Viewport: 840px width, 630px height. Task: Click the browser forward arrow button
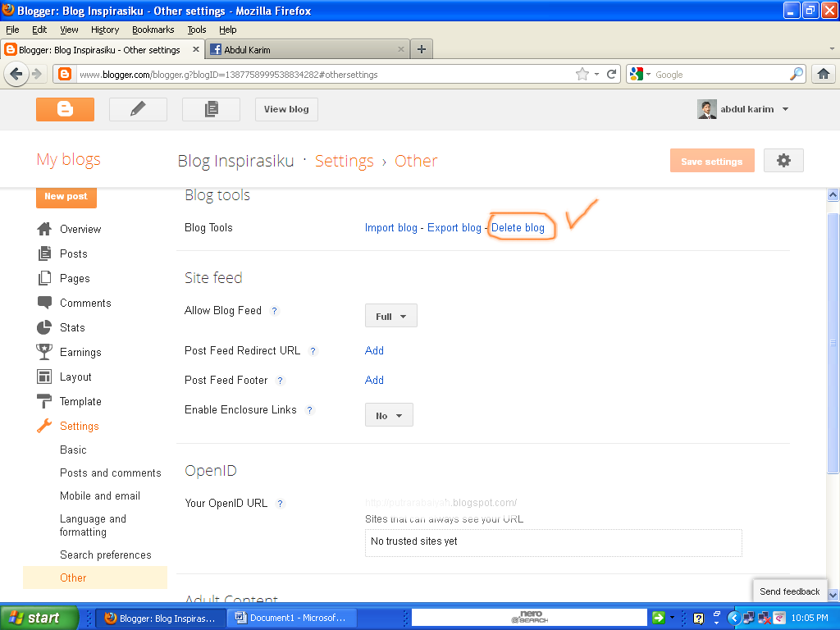coord(37,74)
